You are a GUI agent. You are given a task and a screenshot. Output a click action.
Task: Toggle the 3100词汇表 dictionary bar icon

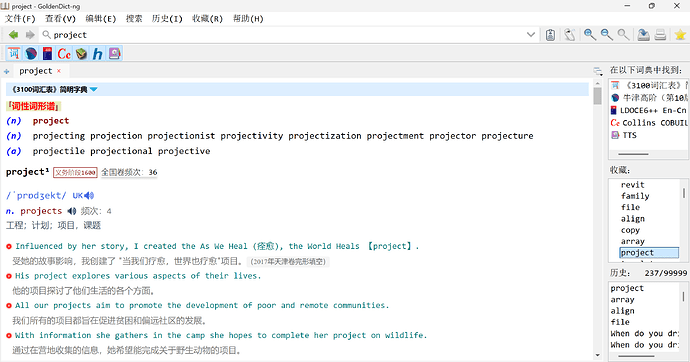pyautogui.click(x=14, y=54)
